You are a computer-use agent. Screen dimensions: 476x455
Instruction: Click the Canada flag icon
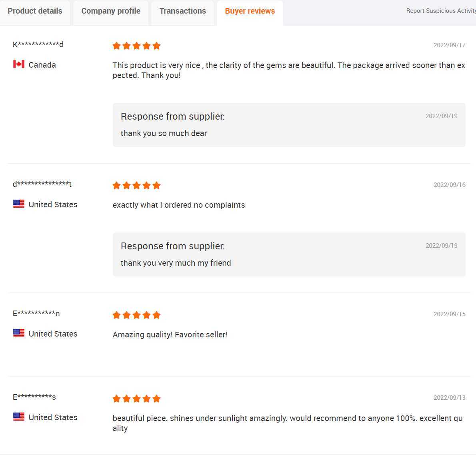tap(19, 64)
